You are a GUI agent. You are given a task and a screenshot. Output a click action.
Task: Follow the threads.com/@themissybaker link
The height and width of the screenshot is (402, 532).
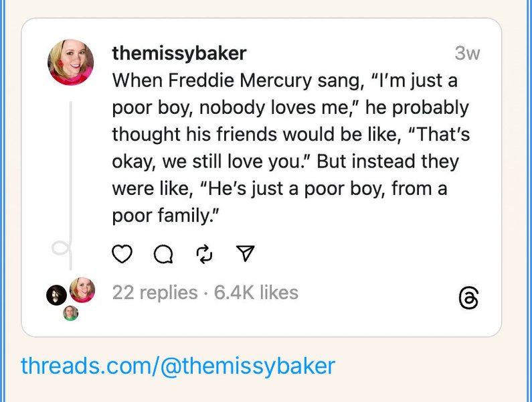(178, 366)
